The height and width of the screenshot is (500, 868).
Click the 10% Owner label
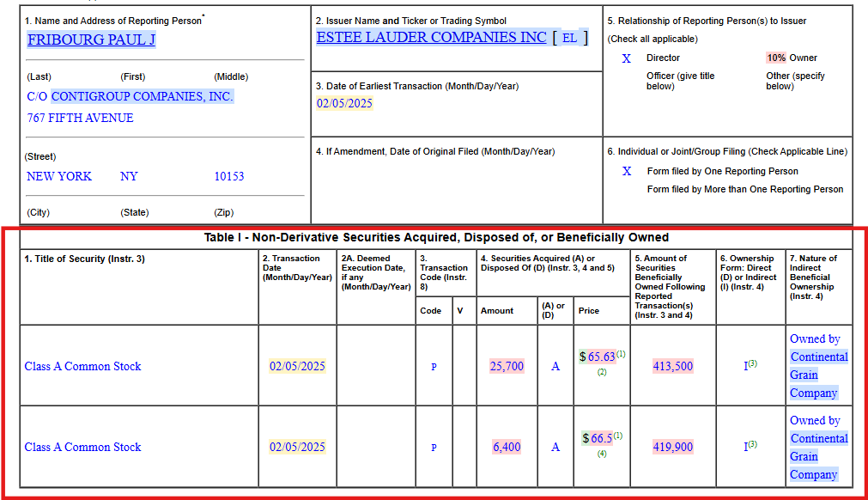pyautogui.click(x=792, y=58)
